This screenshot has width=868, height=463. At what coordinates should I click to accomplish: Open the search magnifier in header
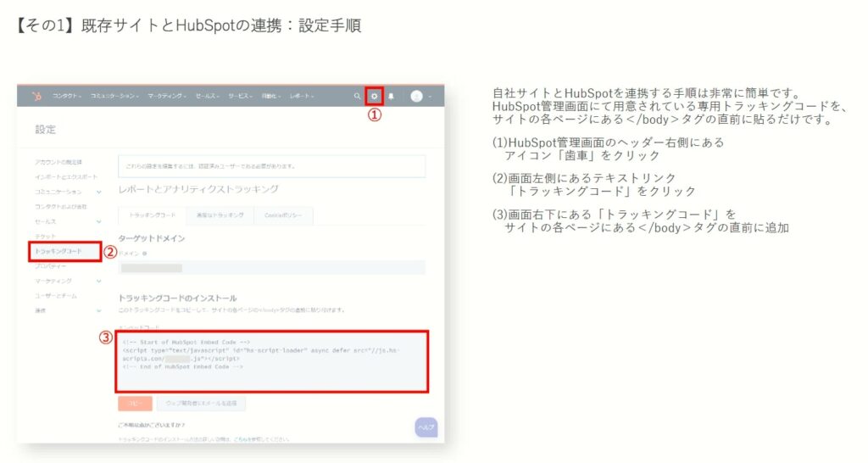click(x=357, y=97)
